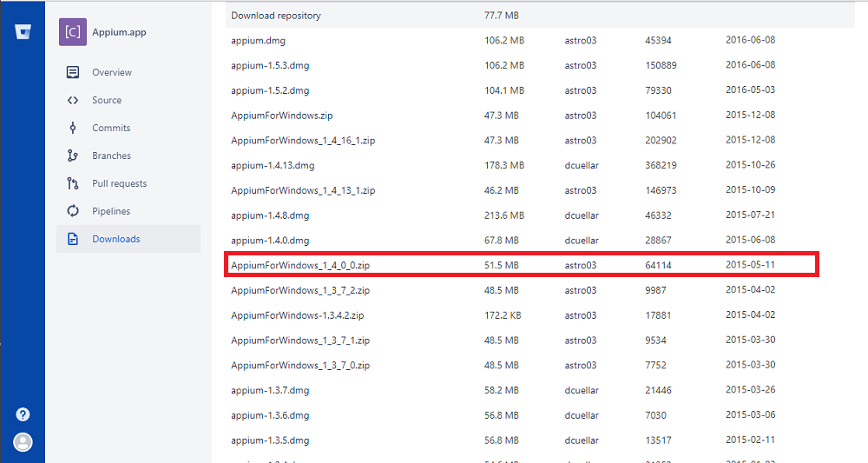The height and width of the screenshot is (463, 868).
Task: Download appium-1.3.7.dmg
Action: pos(270,390)
